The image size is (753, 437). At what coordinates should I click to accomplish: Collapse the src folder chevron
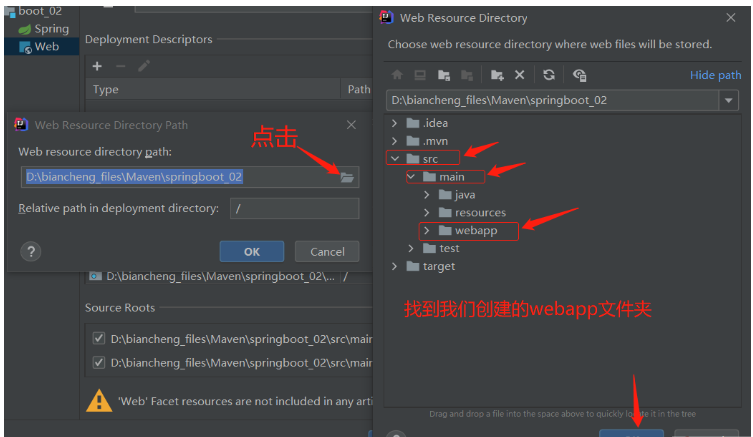395,158
